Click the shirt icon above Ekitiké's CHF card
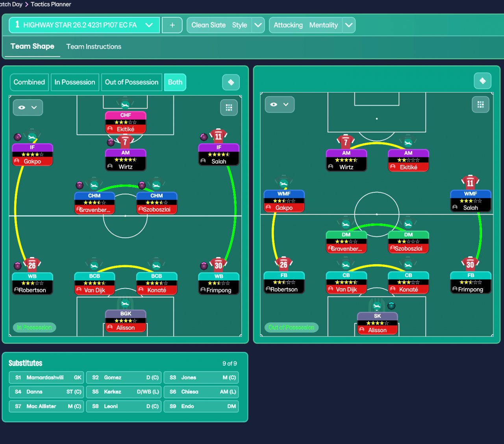This screenshot has height=444, width=504. [125, 105]
